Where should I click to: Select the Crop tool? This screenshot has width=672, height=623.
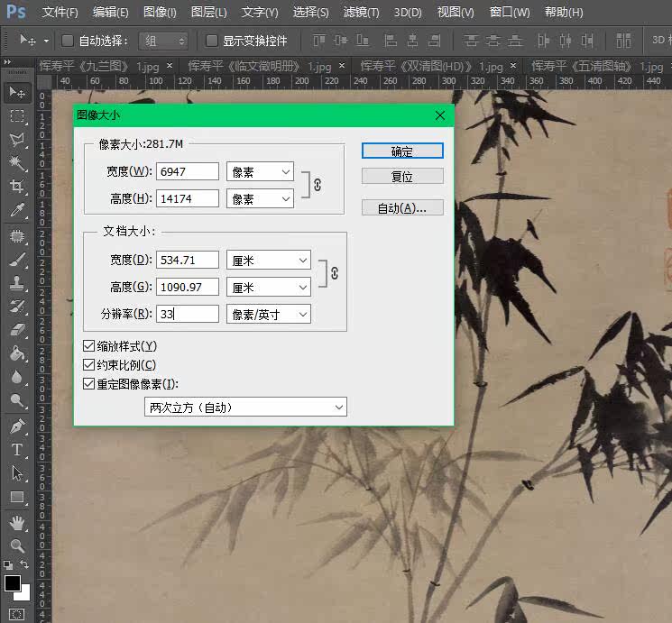pos(17,187)
